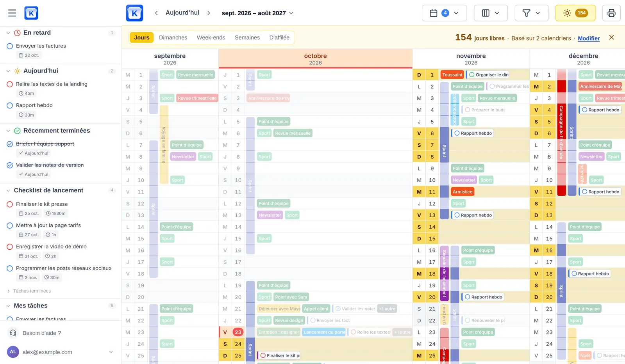Collapse the En retard section
Image resolution: width=625 pixels, height=364 pixels.
coord(8,33)
